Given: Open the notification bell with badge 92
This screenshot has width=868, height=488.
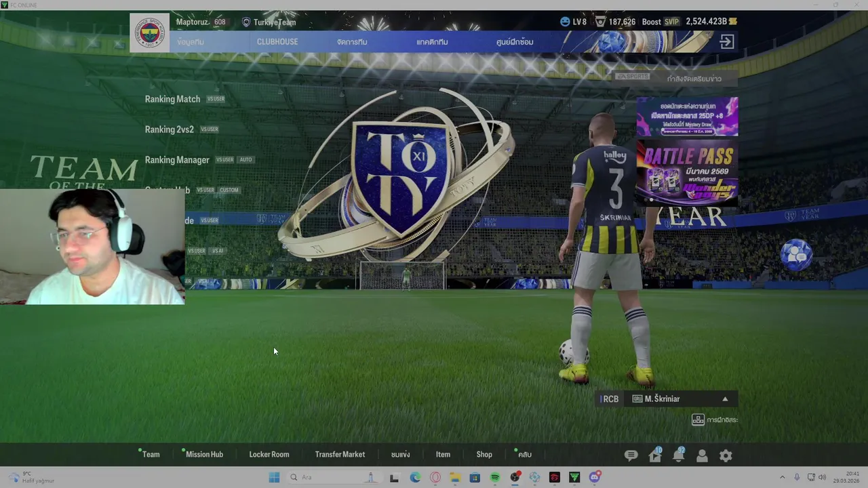Looking at the screenshot, I should point(679,455).
